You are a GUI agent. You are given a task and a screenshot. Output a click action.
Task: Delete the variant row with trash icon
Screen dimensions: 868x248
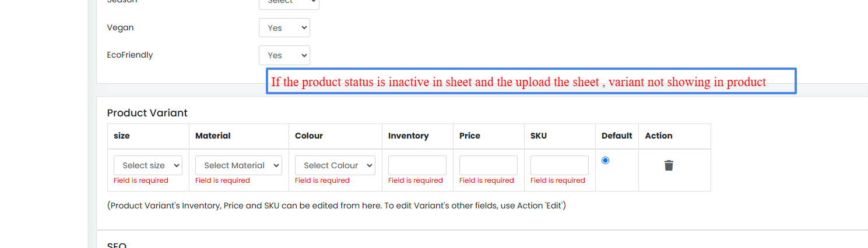coord(669,165)
